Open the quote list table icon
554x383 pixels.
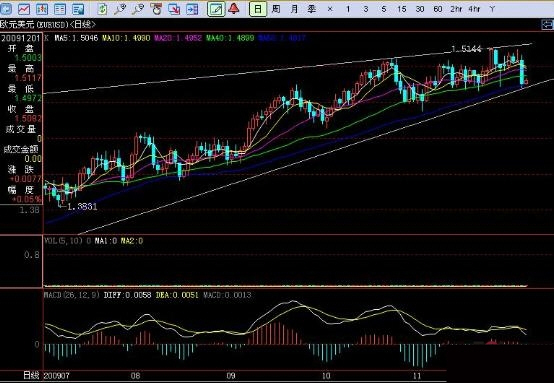60,9
